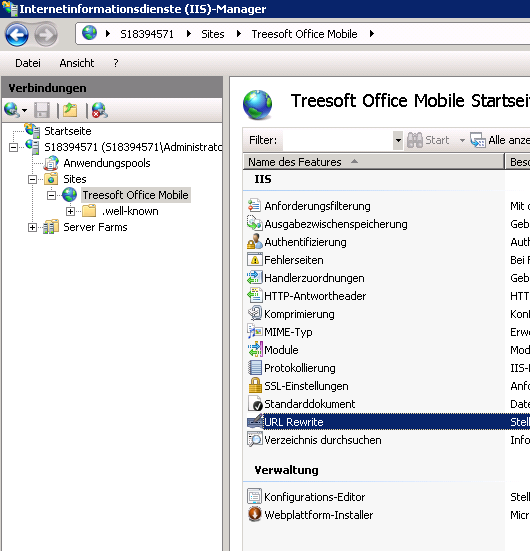The height and width of the screenshot is (551, 530).
Task: Open the Authentifizierung feature icon
Action: (x=254, y=242)
